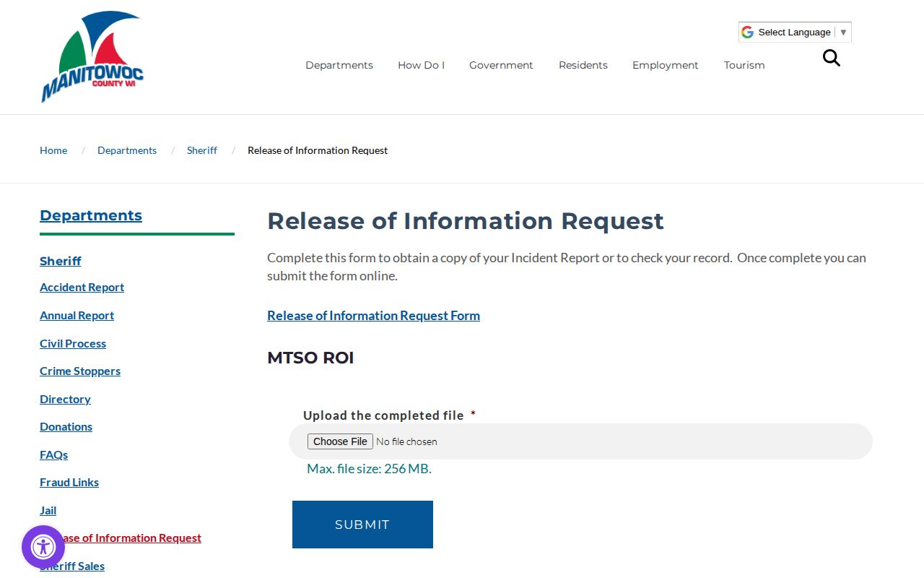Open Civil Process sidebar link
Viewport: 924px width, 578px height.
tap(73, 343)
